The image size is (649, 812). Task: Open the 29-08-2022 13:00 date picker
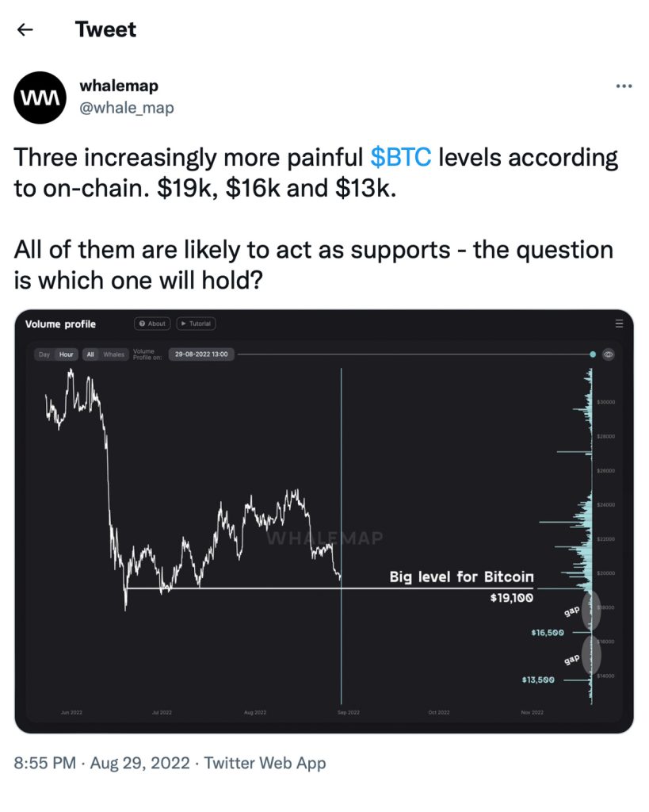click(201, 354)
